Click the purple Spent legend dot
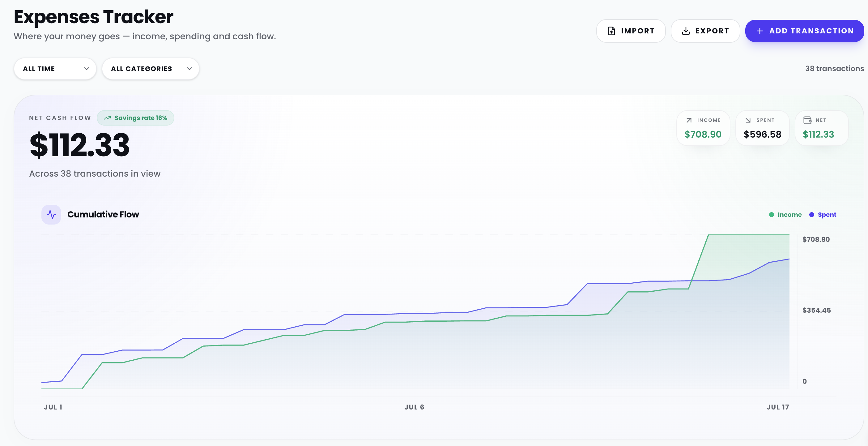The image size is (868, 446). pos(812,215)
